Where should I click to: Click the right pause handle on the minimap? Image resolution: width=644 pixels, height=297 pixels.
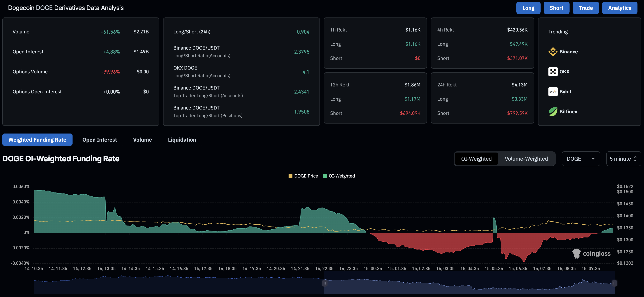614,283
